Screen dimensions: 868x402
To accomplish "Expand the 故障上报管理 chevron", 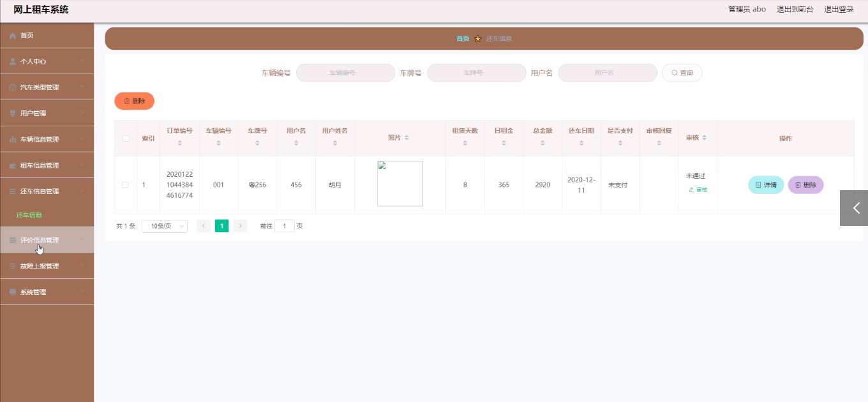I will 82,266.
